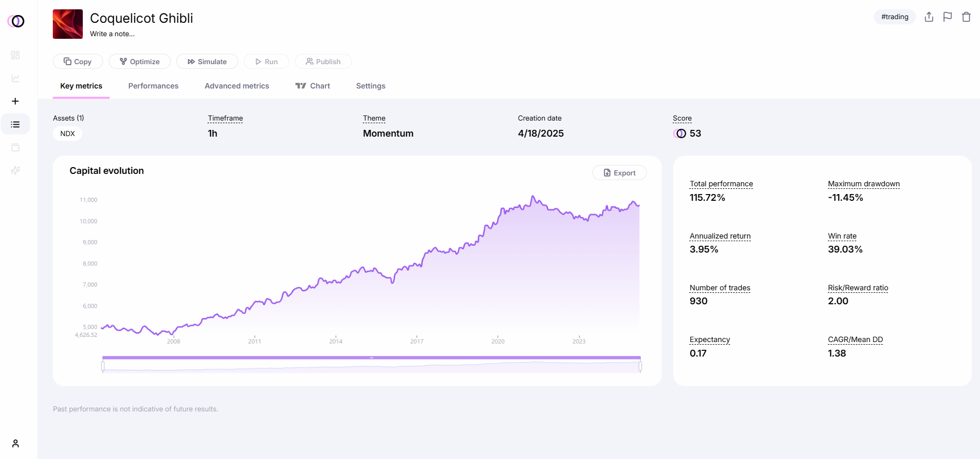
Task: Click the share upload icon
Action: (x=929, y=17)
